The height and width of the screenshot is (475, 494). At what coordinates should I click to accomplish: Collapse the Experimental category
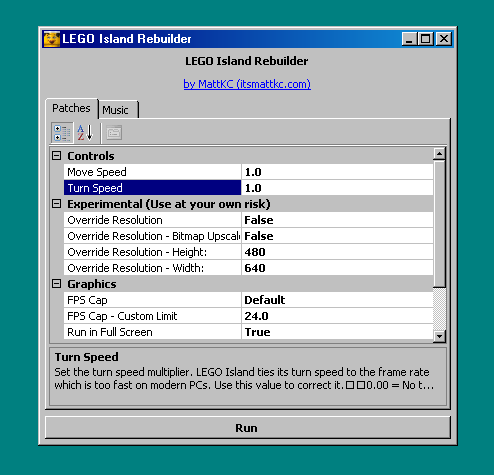(57, 204)
